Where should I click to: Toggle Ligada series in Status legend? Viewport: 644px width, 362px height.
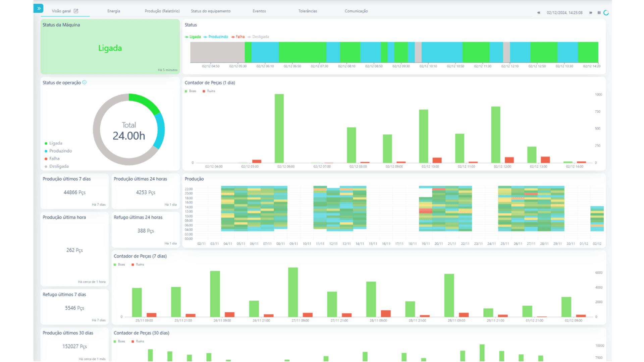tap(193, 37)
